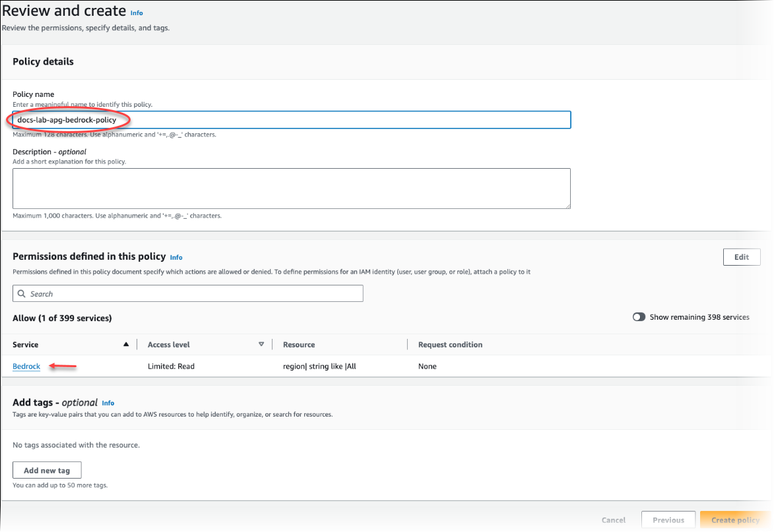Screen dimensions: 774x532
Task: Open Info in the Add tags section
Action: (x=108, y=403)
